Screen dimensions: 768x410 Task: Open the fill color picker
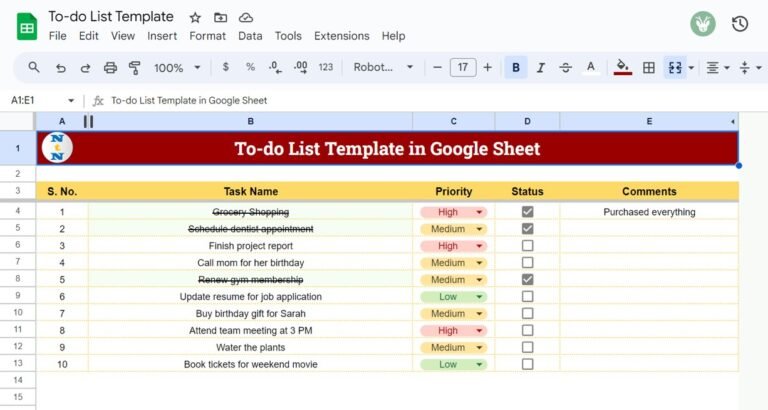pyautogui.click(x=623, y=68)
